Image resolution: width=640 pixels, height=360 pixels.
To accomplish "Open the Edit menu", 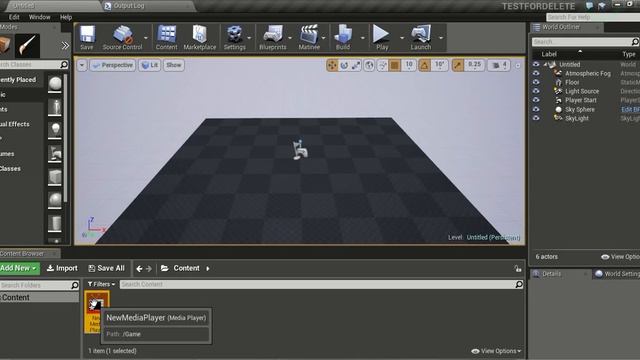I will pyautogui.click(x=14, y=17).
